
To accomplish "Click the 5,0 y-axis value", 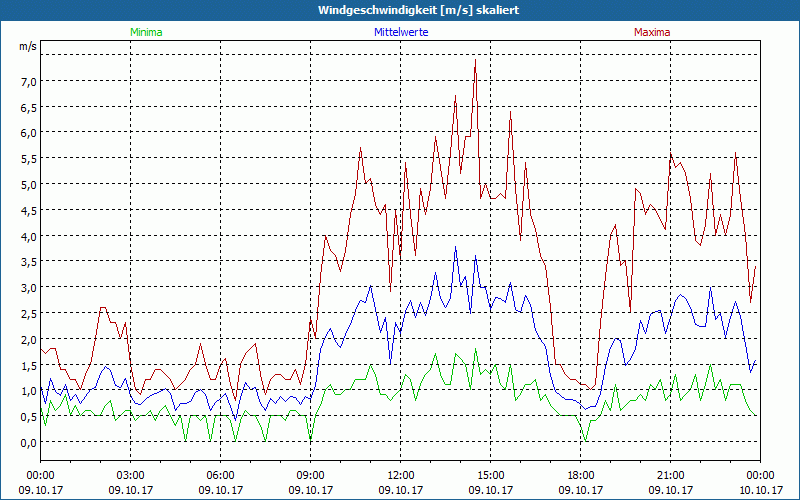I will tap(29, 185).
